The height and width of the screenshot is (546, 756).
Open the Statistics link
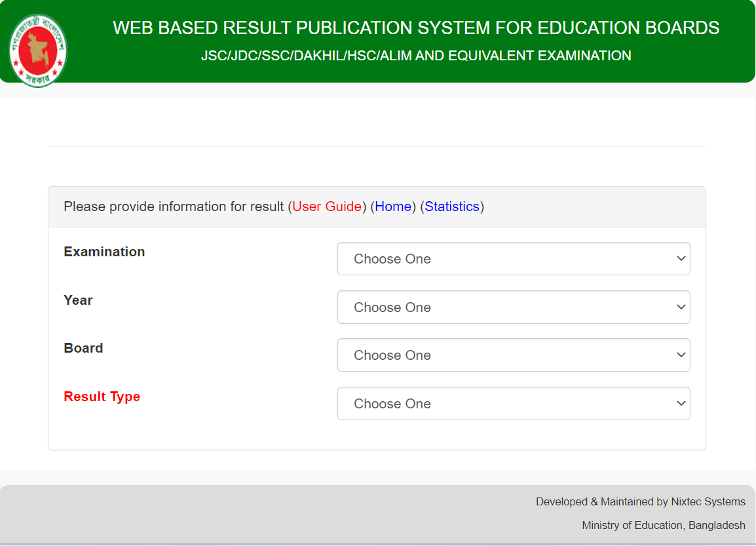click(452, 206)
